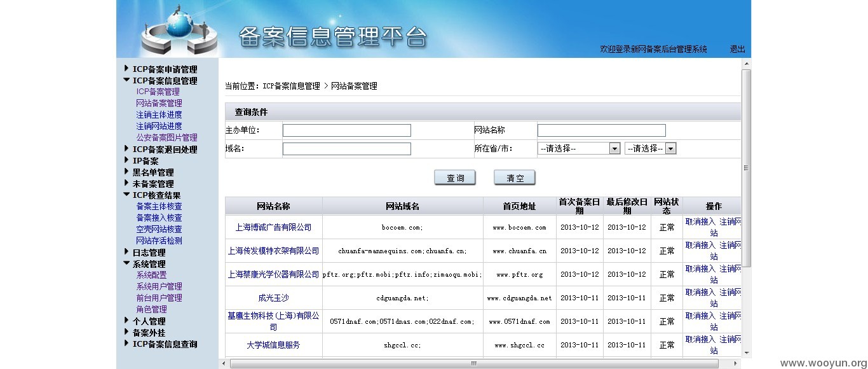Click the vertical scrollbar thumb
Image resolution: width=868 pixels, height=369 pixels.
coord(747,168)
